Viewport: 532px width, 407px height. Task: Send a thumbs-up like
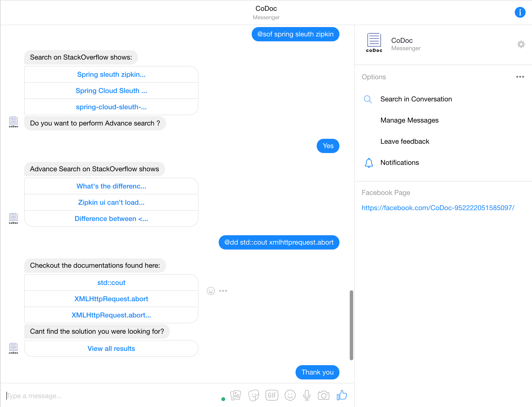[342, 395]
